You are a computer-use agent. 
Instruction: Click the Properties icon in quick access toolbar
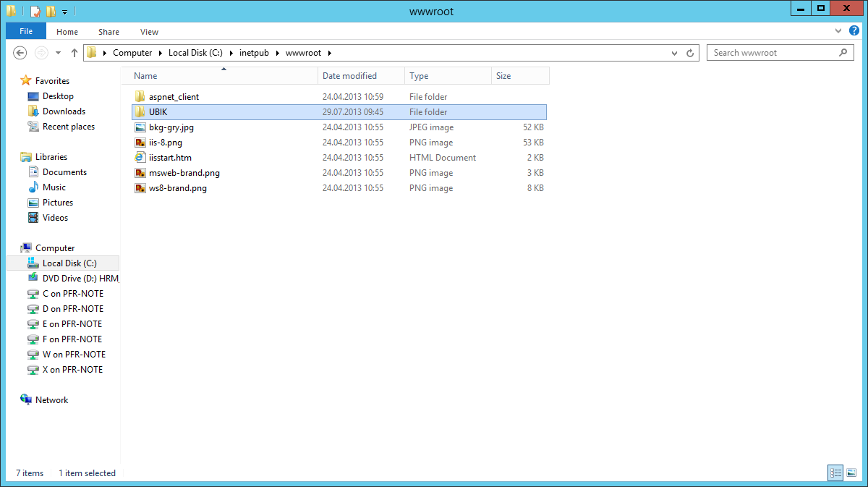[35, 11]
